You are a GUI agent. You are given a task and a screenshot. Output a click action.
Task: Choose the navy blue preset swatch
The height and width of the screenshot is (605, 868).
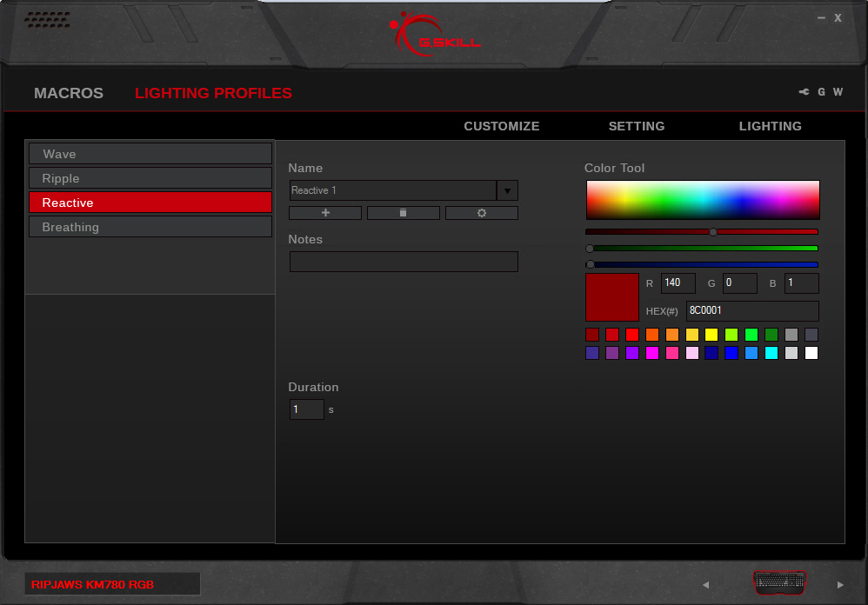pos(711,353)
